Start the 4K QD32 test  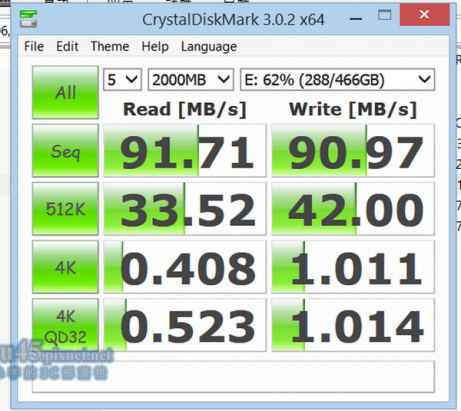click(65, 325)
